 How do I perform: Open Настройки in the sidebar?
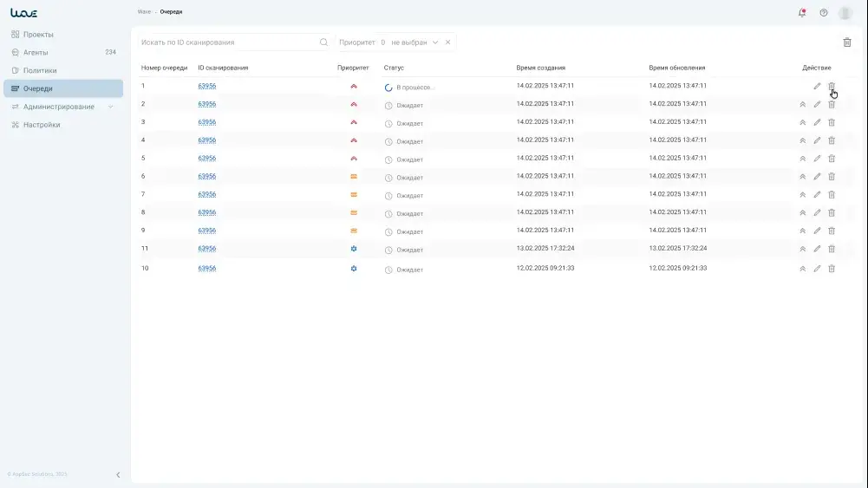(63, 125)
